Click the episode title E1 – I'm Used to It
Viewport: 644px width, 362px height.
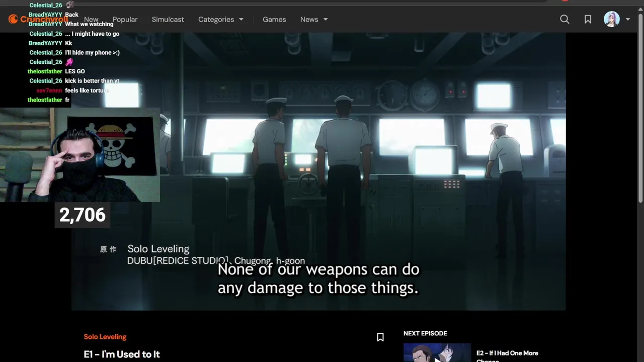[122, 354]
